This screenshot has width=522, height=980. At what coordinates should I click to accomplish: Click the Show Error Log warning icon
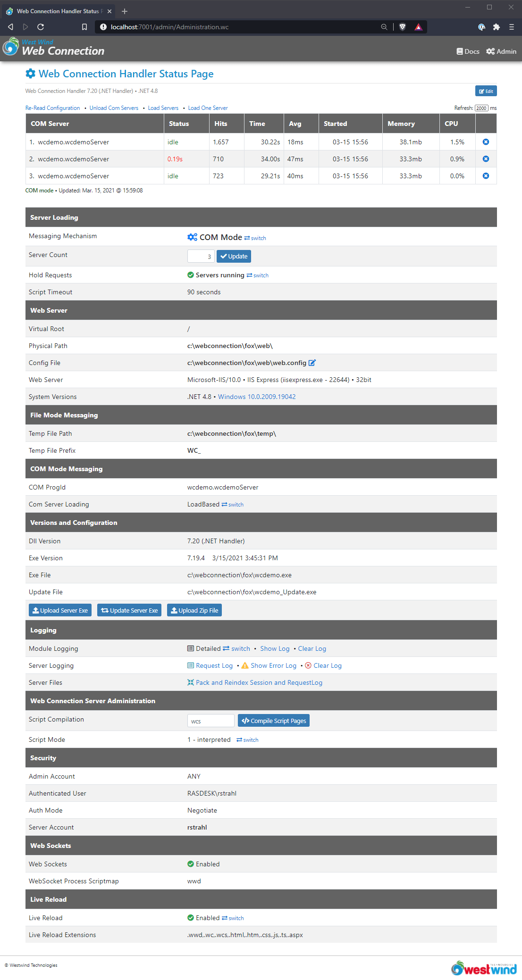pos(245,665)
